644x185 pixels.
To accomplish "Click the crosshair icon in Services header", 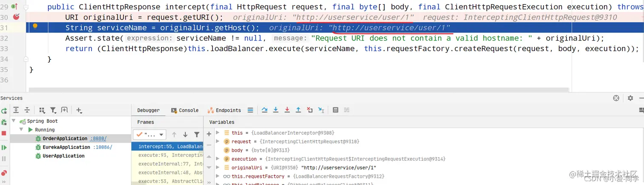I will click(616, 98).
